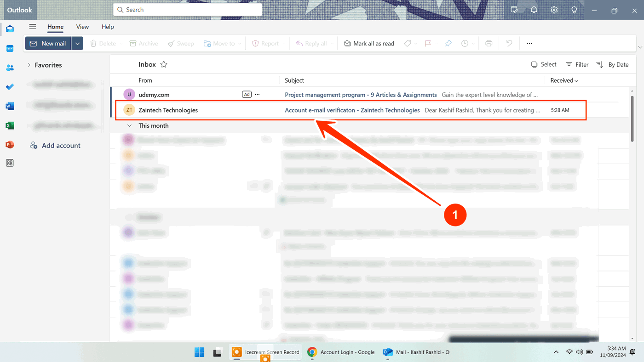Open the Snooze dropdown arrow
This screenshot has width=644, height=362.
pyautogui.click(x=473, y=44)
